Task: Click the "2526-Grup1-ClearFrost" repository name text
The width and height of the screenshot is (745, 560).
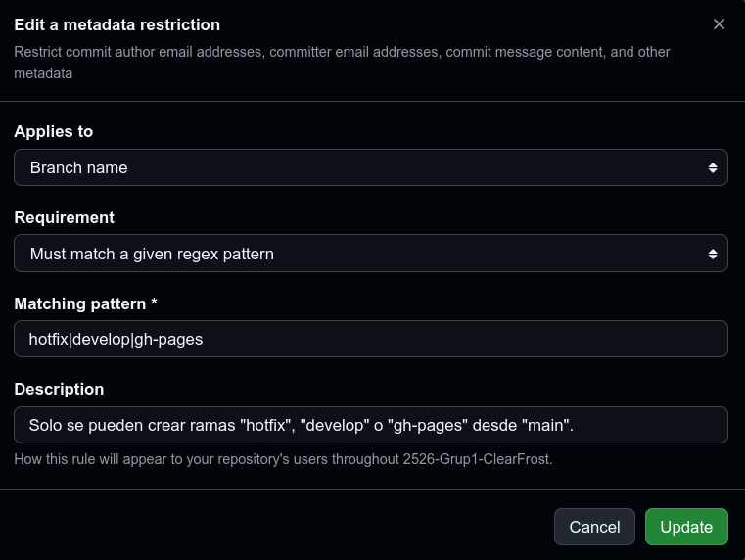Action: tap(477, 458)
